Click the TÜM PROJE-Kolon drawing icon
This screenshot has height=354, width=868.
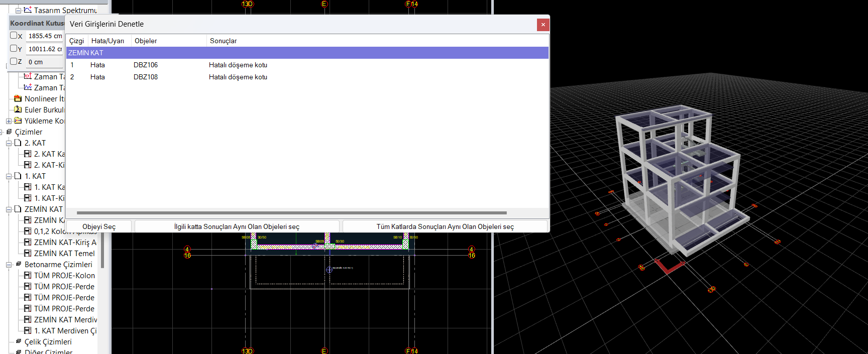(28, 275)
